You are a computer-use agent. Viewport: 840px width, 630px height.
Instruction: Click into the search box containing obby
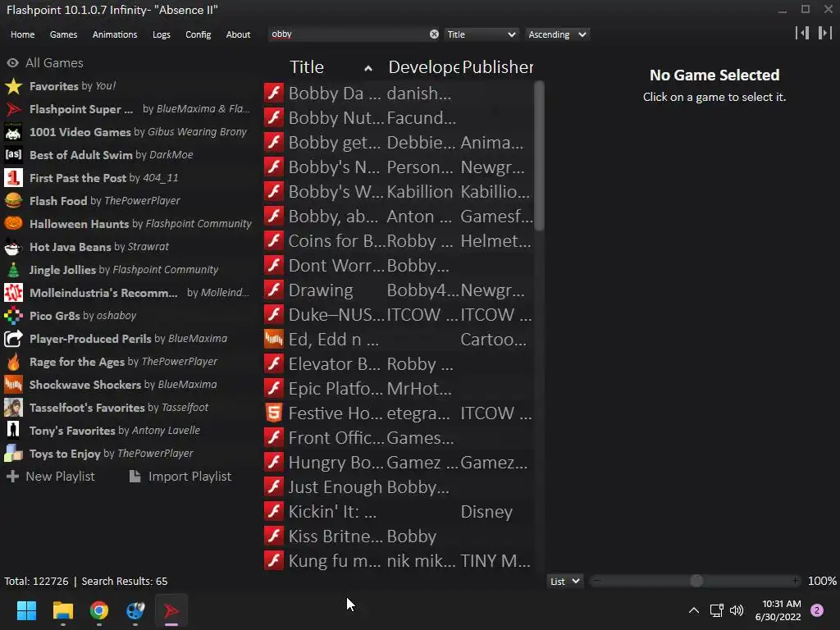point(348,34)
